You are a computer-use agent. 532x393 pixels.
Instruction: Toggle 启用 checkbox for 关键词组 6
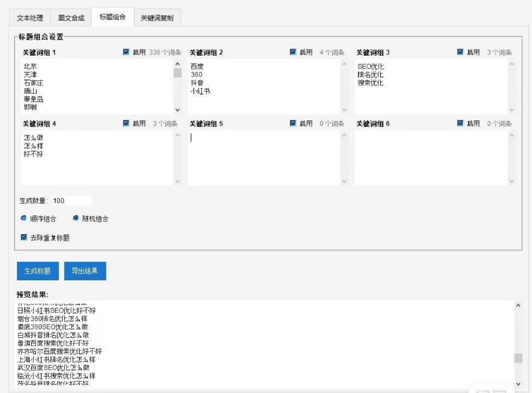(460, 123)
